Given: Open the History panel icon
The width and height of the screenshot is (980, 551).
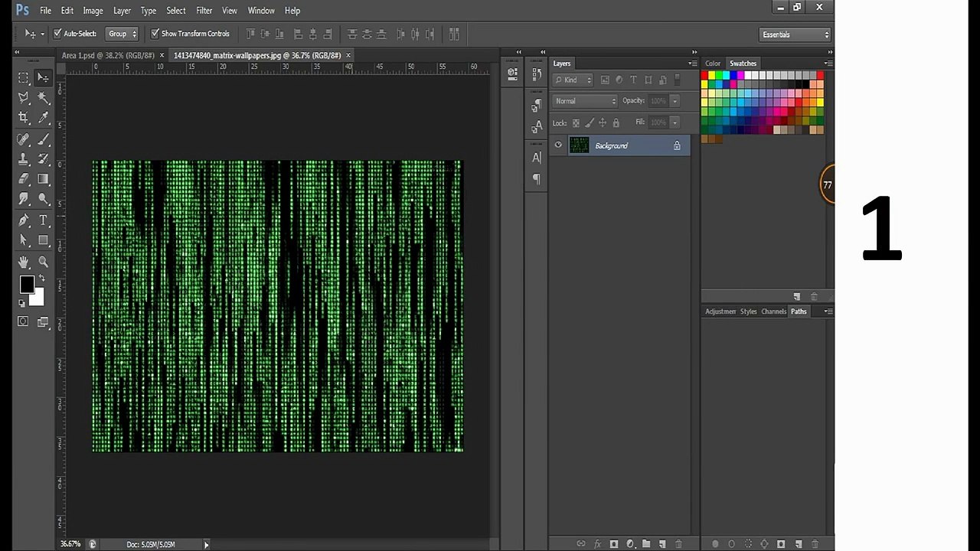Looking at the screenshot, I should pos(537,74).
